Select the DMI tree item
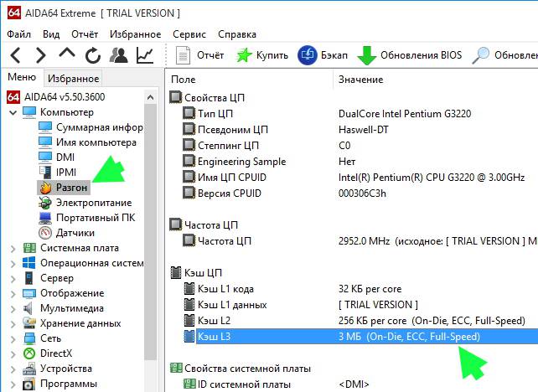Screen dimensions: 538x392 point(56,157)
